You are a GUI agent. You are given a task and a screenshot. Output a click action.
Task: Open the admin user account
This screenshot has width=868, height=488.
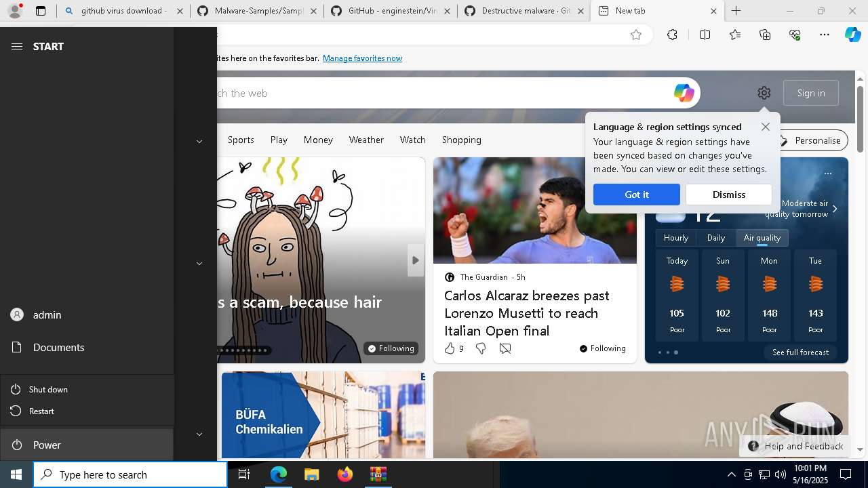point(87,314)
